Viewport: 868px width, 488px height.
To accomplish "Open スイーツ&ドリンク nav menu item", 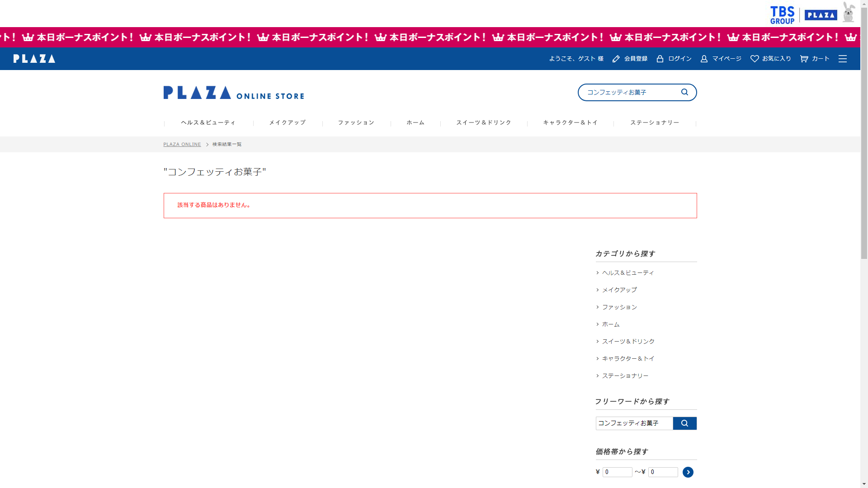I will pos(483,122).
